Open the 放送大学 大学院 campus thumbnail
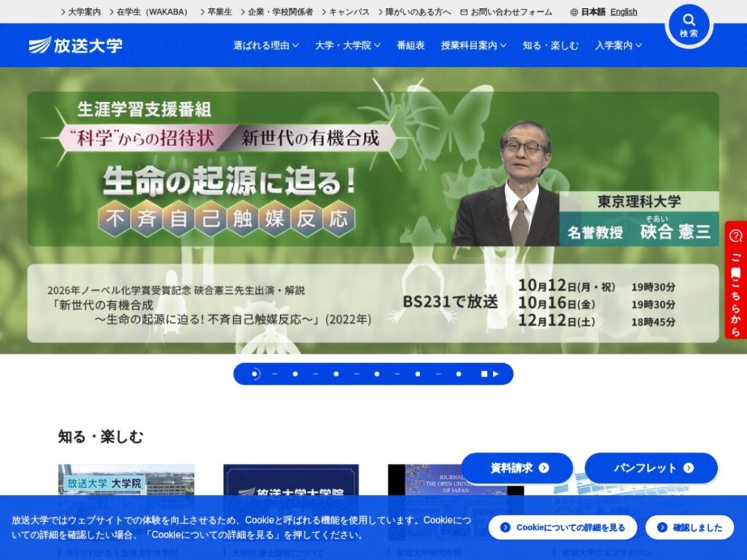Image resolution: width=747 pixels, height=560 pixels. point(126,480)
